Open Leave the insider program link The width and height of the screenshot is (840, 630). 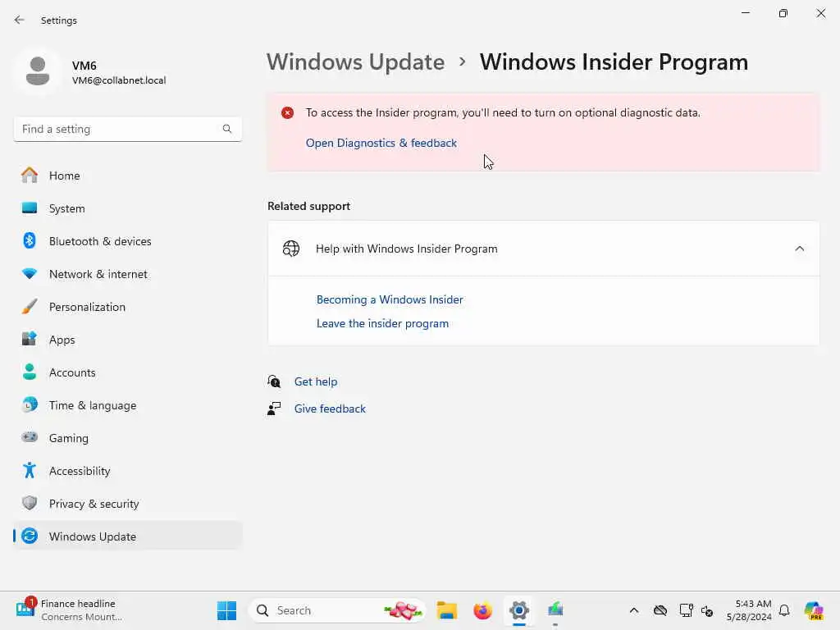[382, 323]
